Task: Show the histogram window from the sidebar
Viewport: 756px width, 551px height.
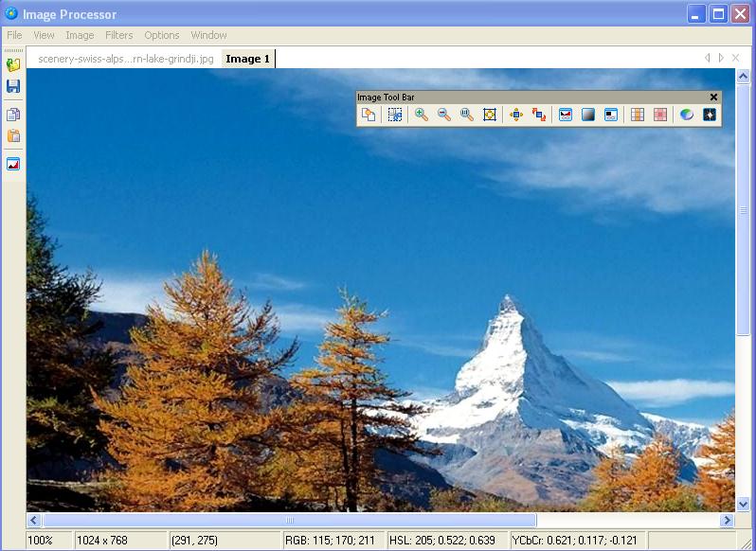Action: pos(13,164)
